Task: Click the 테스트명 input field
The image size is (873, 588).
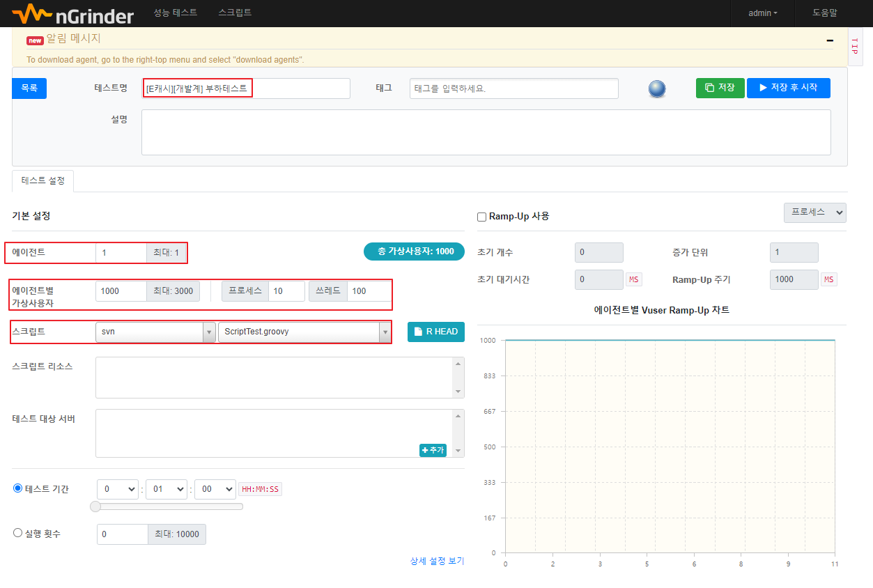Action: (246, 88)
